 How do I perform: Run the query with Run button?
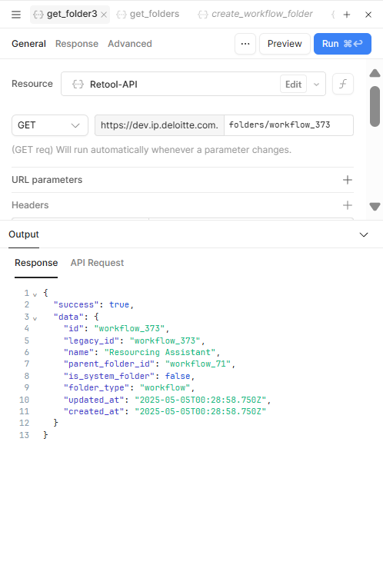[342, 44]
